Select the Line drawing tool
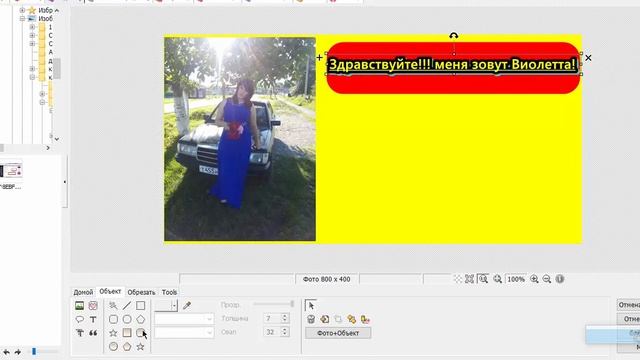 coord(127,305)
